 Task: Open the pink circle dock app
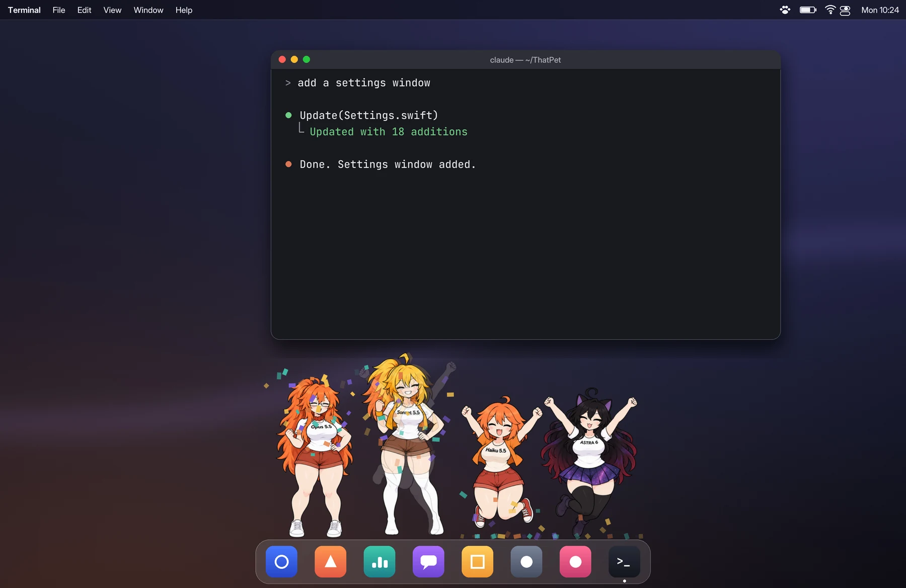point(575,561)
